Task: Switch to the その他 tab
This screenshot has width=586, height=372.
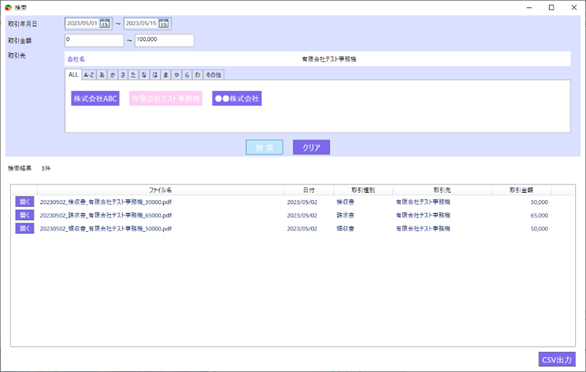Action: pos(213,75)
